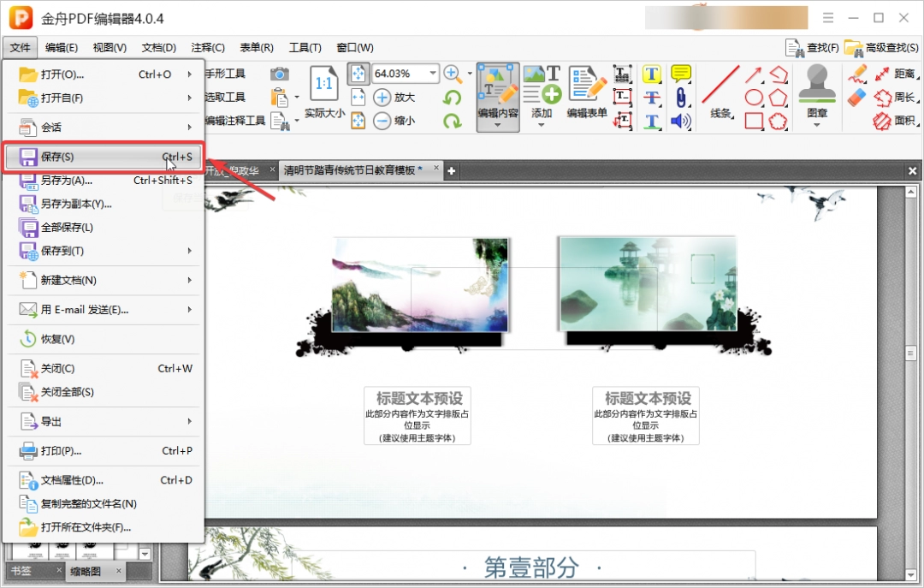Click the 缩小 zoom out control
This screenshot has height=588, width=924.
(x=381, y=120)
